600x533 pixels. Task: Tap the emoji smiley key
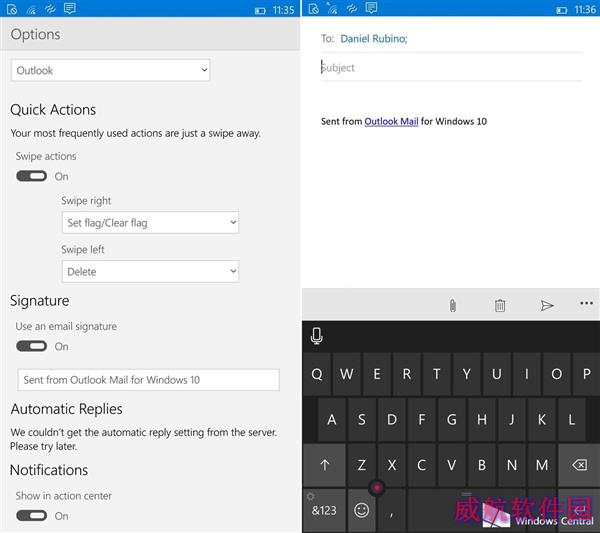pyautogui.click(x=361, y=510)
